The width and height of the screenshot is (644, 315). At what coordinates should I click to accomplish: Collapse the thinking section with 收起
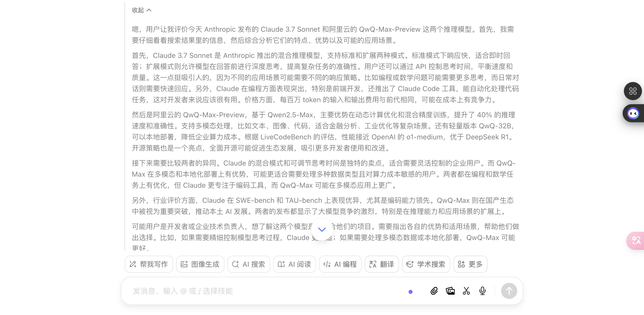[x=142, y=10]
